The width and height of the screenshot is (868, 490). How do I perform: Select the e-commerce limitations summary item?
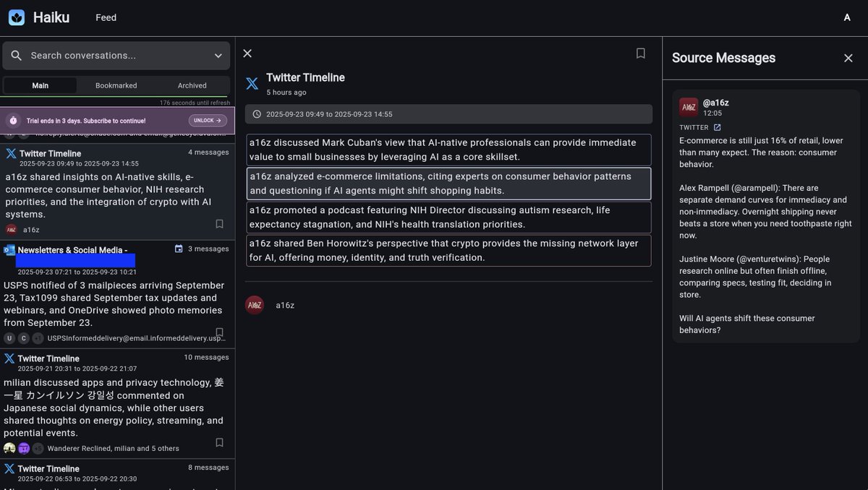click(448, 184)
